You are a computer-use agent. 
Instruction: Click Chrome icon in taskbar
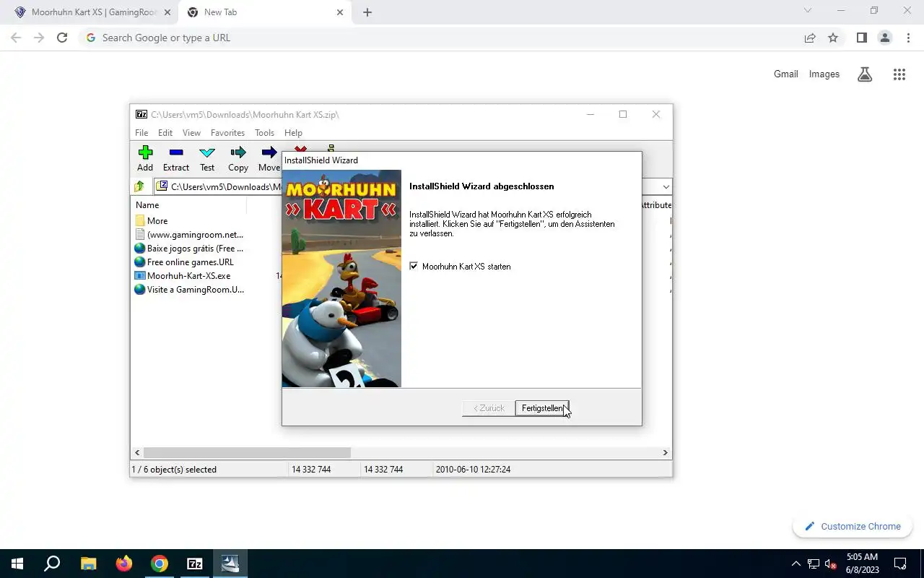point(160,564)
